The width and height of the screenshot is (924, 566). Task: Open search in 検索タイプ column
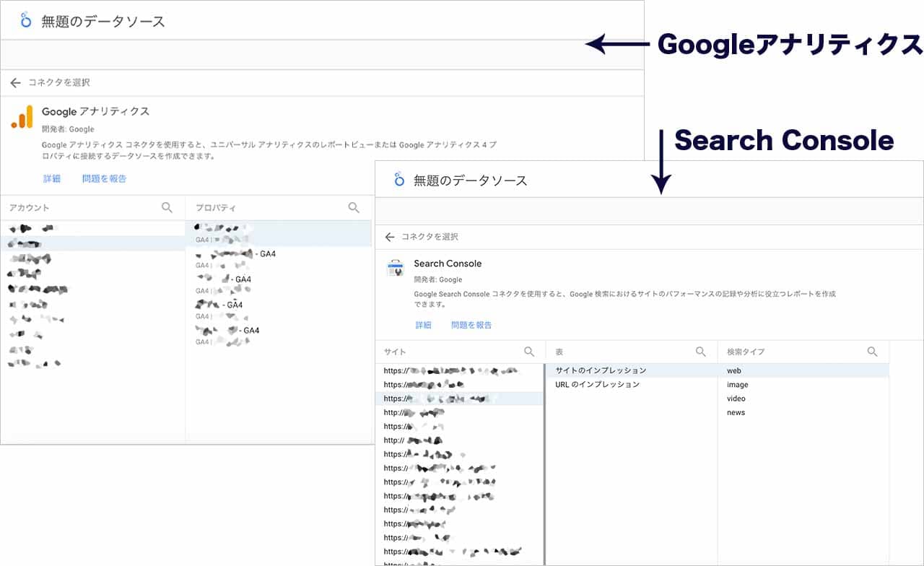tap(872, 352)
